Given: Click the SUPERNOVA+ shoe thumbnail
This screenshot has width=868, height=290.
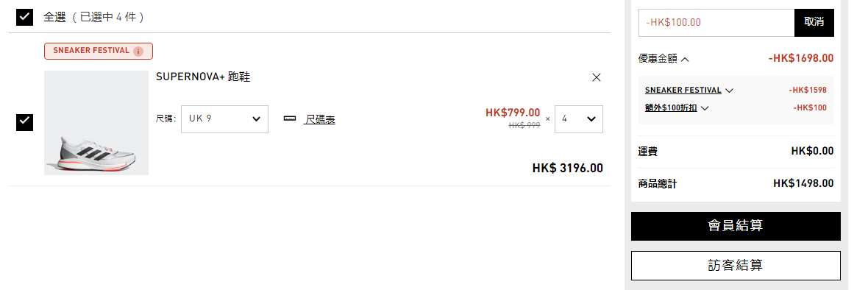Looking at the screenshot, I should (96, 123).
